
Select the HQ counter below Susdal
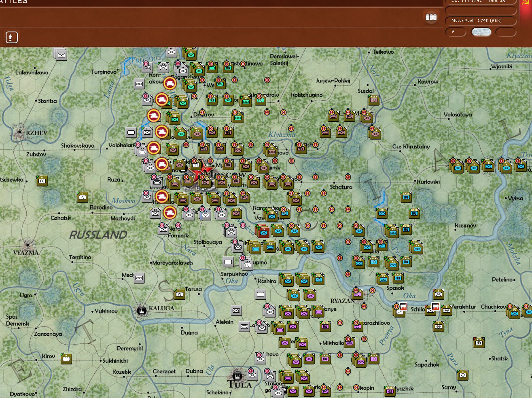point(374,100)
